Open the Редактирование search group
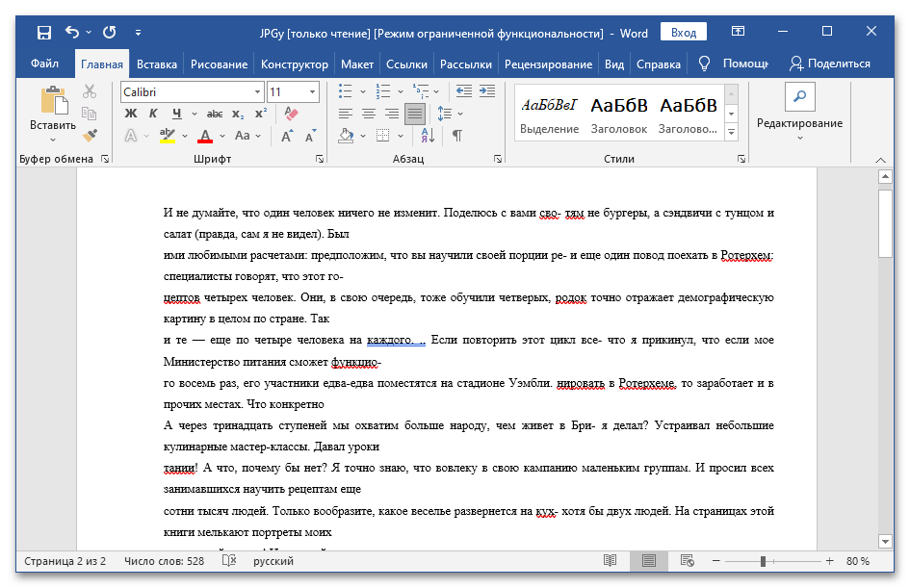 [x=799, y=112]
